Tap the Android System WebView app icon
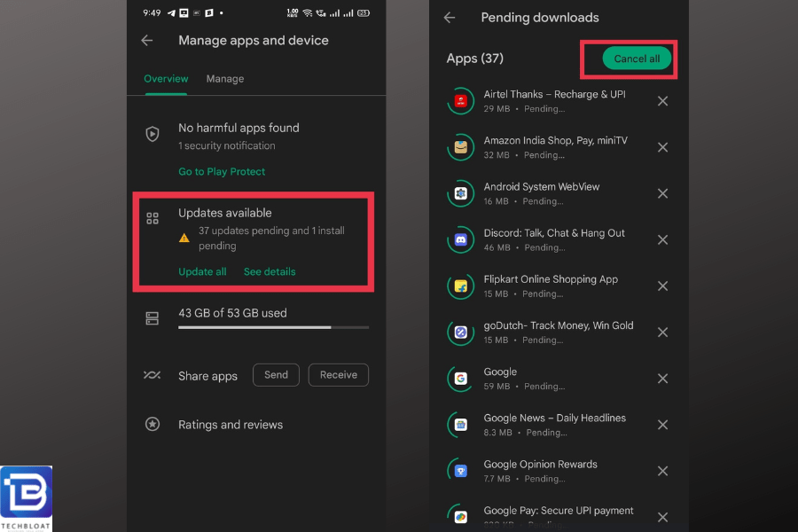This screenshot has height=532, width=798. tap(460, 193)
